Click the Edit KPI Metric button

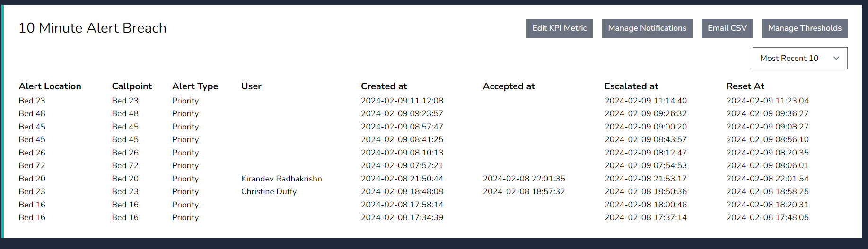click(x=559, y=28)
